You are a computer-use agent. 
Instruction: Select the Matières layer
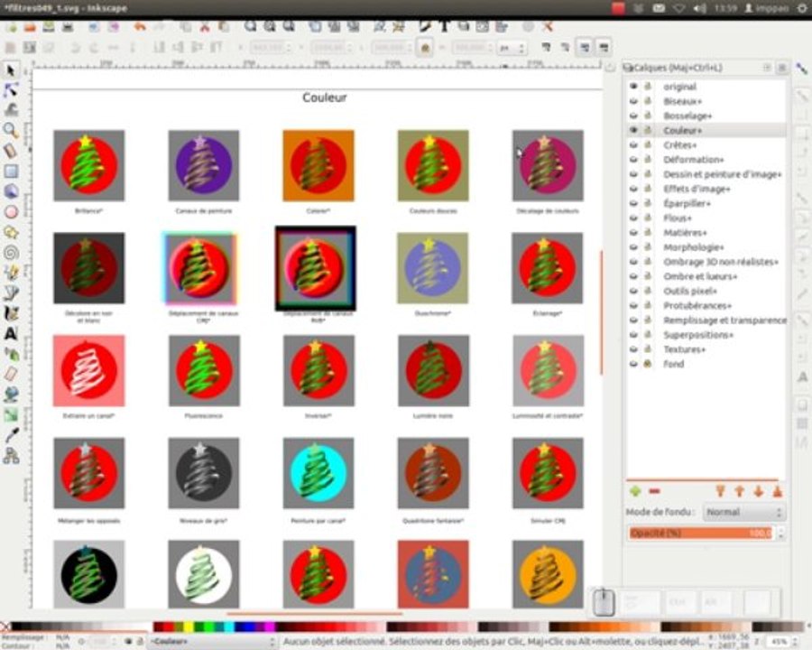685,233
